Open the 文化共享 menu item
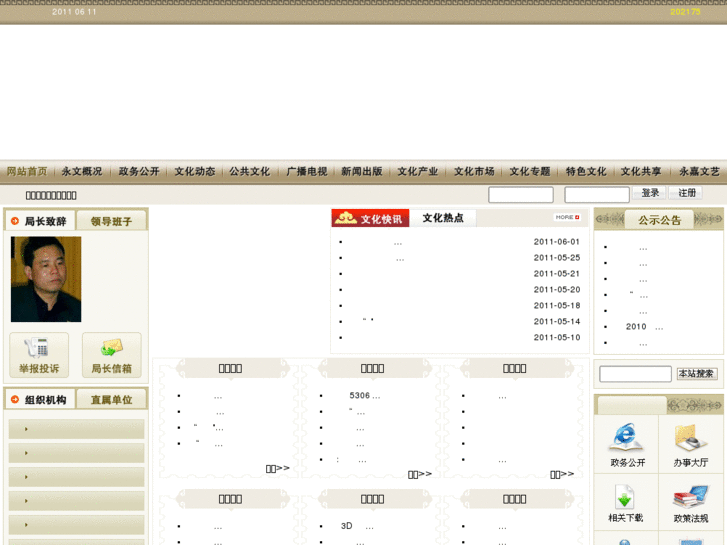The height and width of the screenshot is (545, 727). (641, 172)
